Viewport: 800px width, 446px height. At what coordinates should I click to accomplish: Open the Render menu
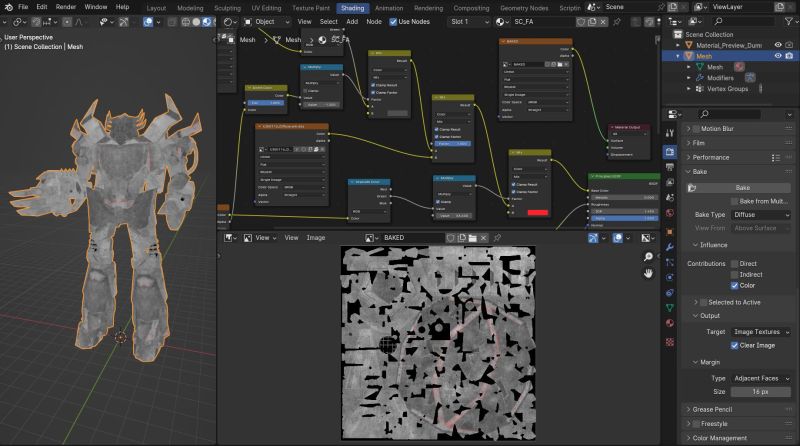click(65, 7)
